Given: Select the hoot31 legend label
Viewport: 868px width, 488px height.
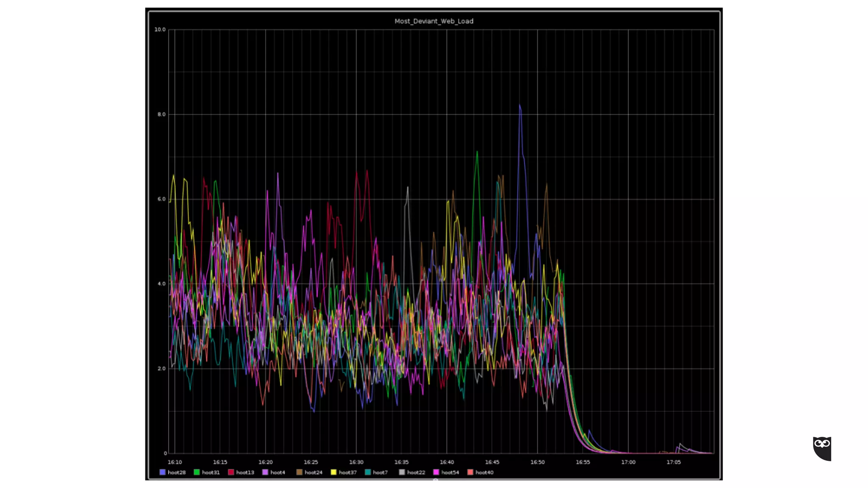Looking at the screenshot, I should tap(211, 472).
